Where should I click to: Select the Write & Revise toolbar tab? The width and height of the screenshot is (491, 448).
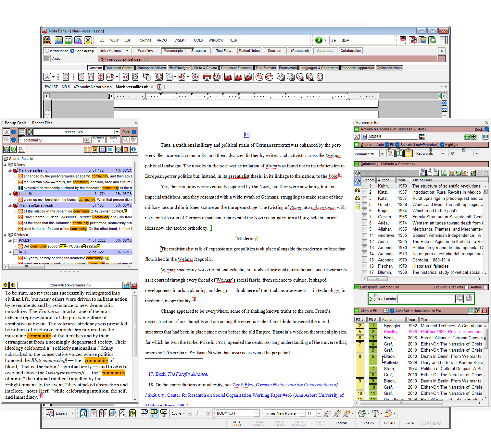(x=205, y=68)
